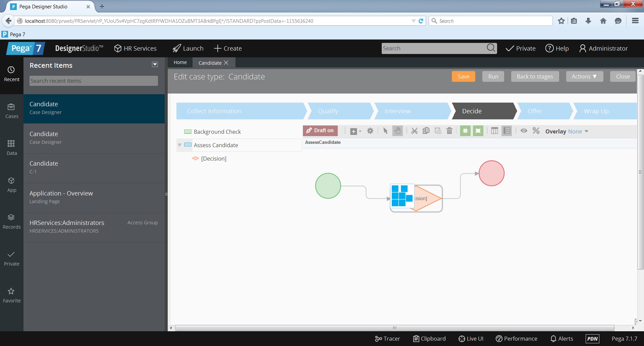Open the App explorer in sidebar
This screenshot has height=346, width=644.
pos(11,185)
